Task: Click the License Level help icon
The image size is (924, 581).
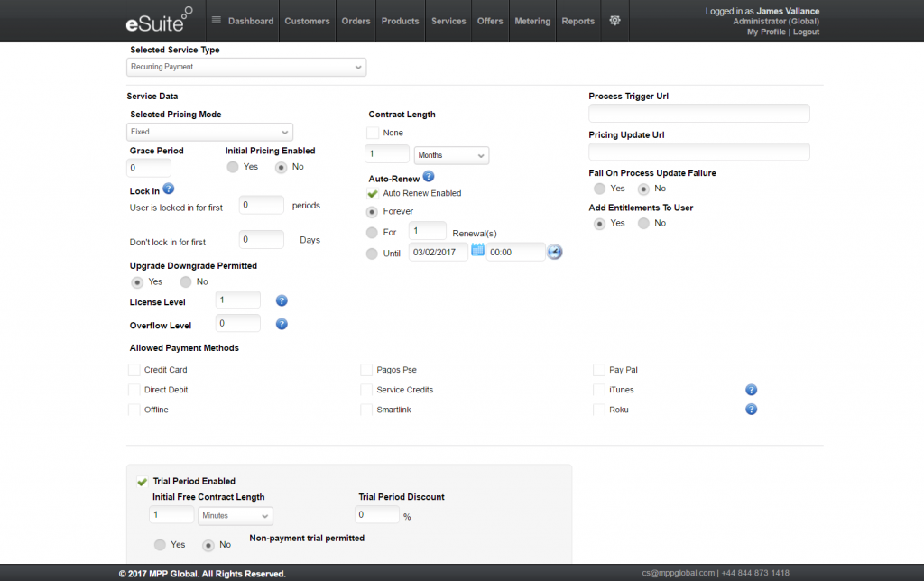Action: [282, 300]
